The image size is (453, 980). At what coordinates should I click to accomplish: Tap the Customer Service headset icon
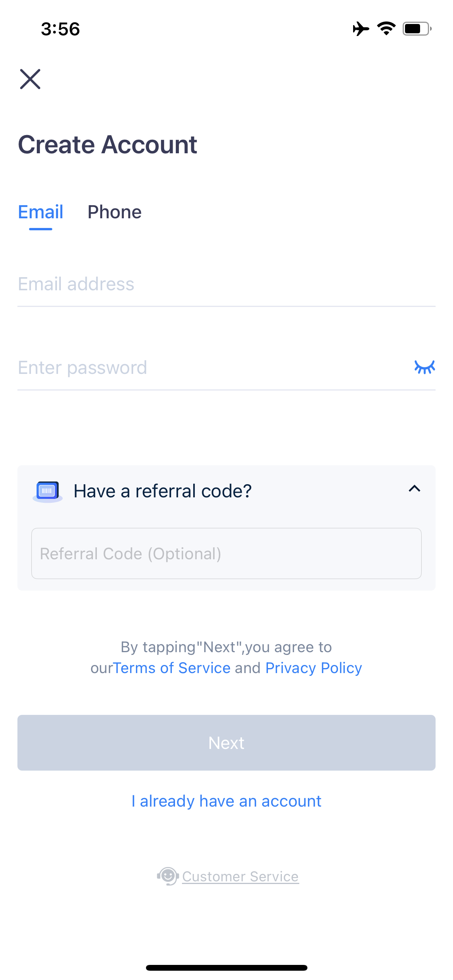tap(168, 876)
